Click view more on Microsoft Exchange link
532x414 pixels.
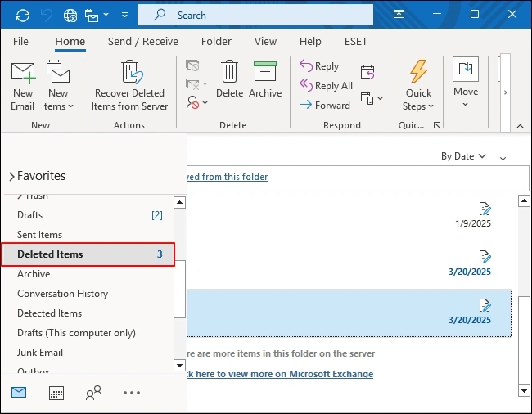280,374
